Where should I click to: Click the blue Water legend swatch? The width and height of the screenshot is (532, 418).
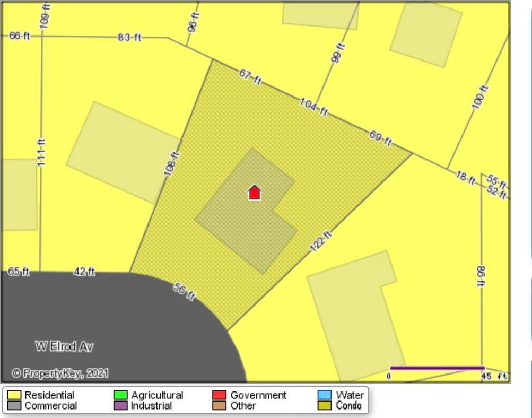pos(325,395)
